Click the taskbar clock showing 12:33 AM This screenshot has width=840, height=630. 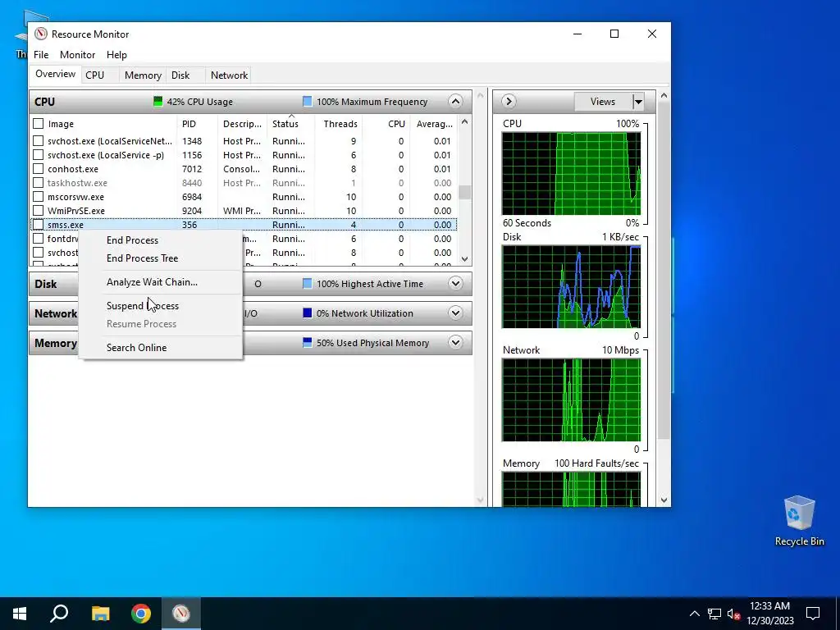(x=769, y=614)
